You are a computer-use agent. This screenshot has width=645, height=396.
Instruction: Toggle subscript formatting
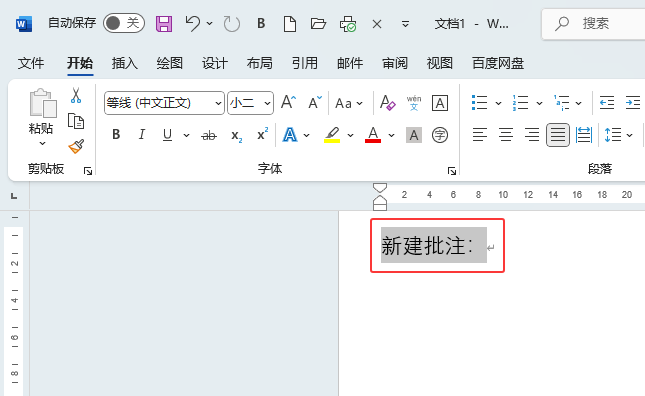pyautogui.click(x=236, y=135)
